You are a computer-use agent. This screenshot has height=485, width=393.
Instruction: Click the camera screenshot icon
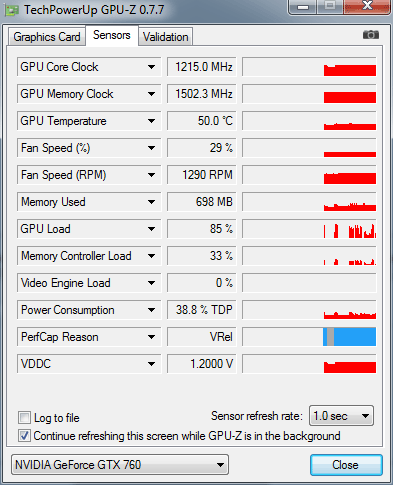(x=371, y=35)
